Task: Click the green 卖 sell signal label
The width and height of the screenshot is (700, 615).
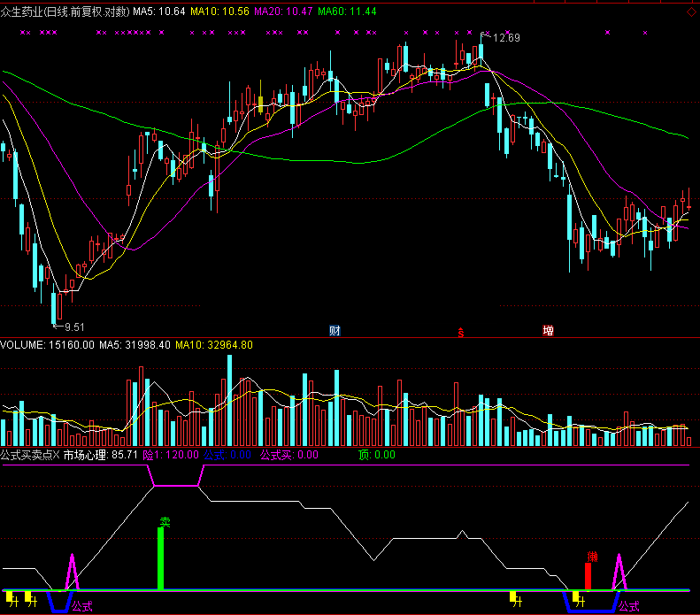Action: tap(165, 522)
